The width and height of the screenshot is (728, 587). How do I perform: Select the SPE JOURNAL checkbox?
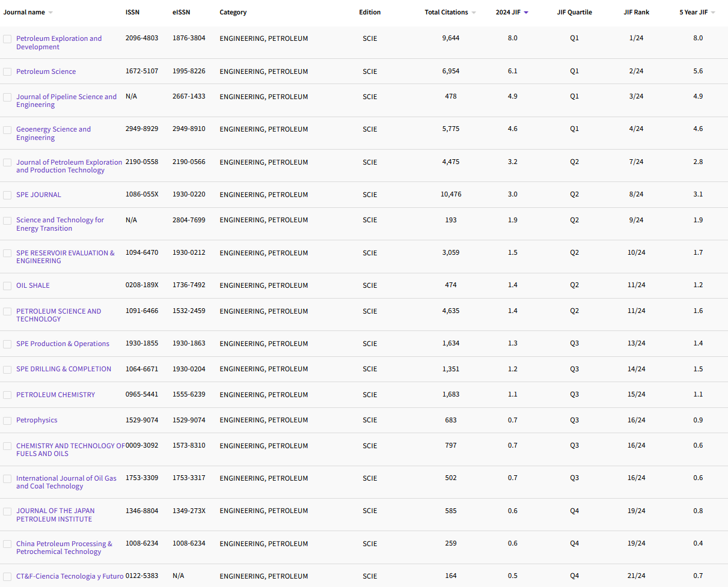(x=7, y=195)
